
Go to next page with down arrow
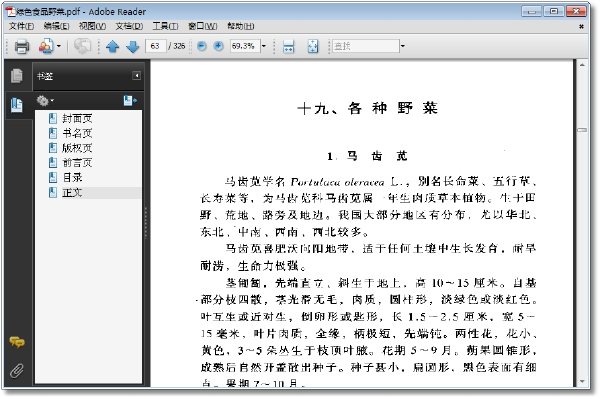(x=132, y=47)
